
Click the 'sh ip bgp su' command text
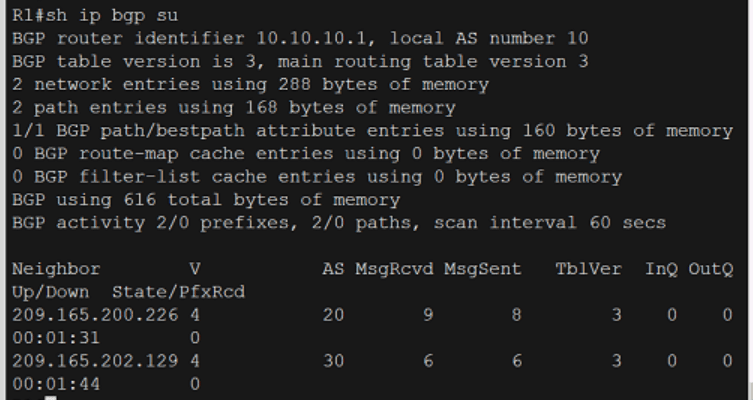112,15
